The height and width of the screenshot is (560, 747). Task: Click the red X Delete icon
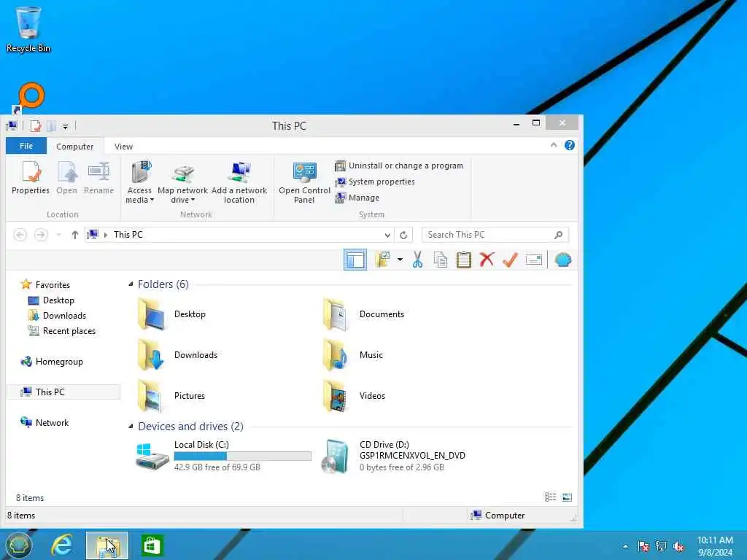pos(487,260)
